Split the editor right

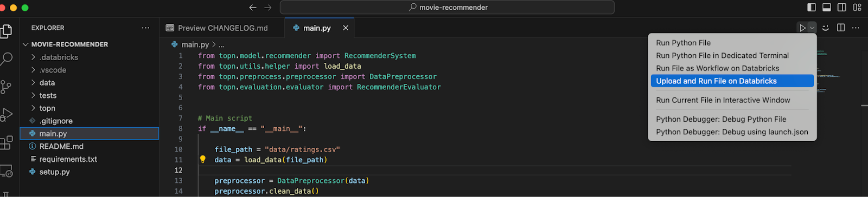[841, 28]
